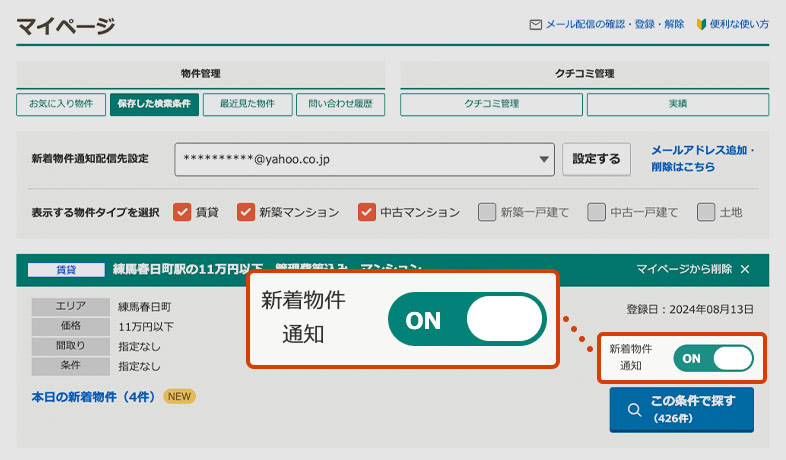Viewport: 786px width, 460px height.
Task: Open 本日の新着物件（4件） link
Action: coord(93,397)
